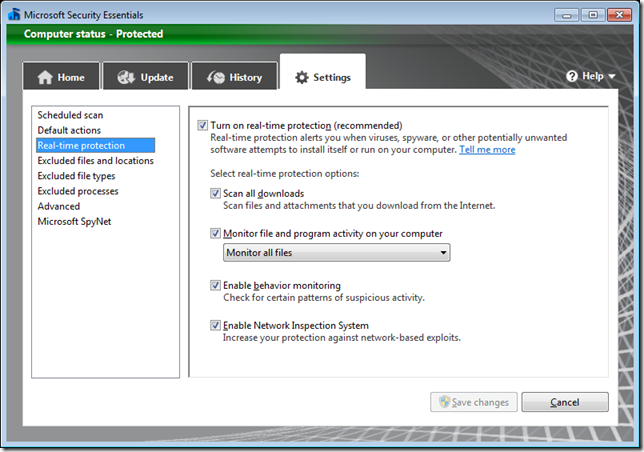Open the Tell me more link
This screenshot has height=452, width=644.
pos(487,149)
